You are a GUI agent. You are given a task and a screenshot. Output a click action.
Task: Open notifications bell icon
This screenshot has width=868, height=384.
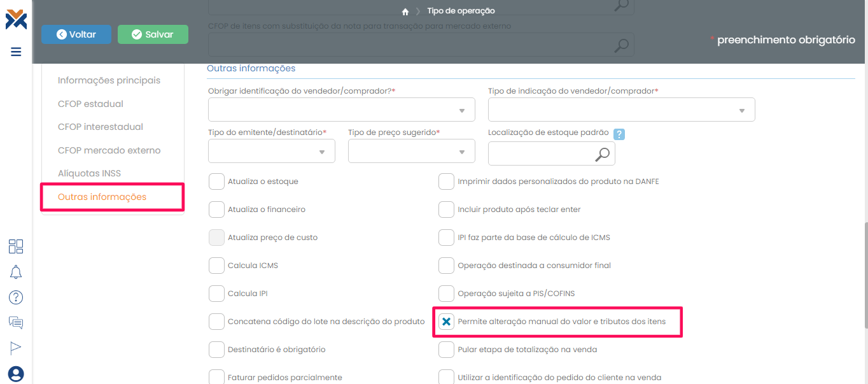(16, 272)
